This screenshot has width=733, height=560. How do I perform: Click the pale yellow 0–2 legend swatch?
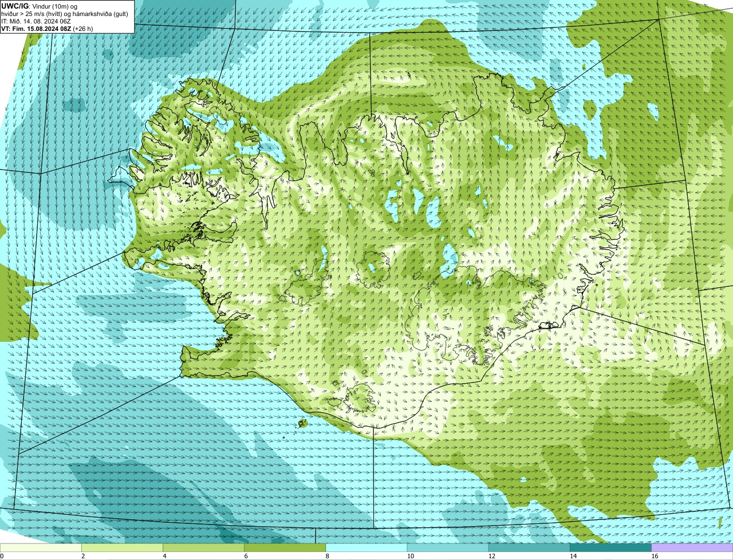[x=41, y=548]
